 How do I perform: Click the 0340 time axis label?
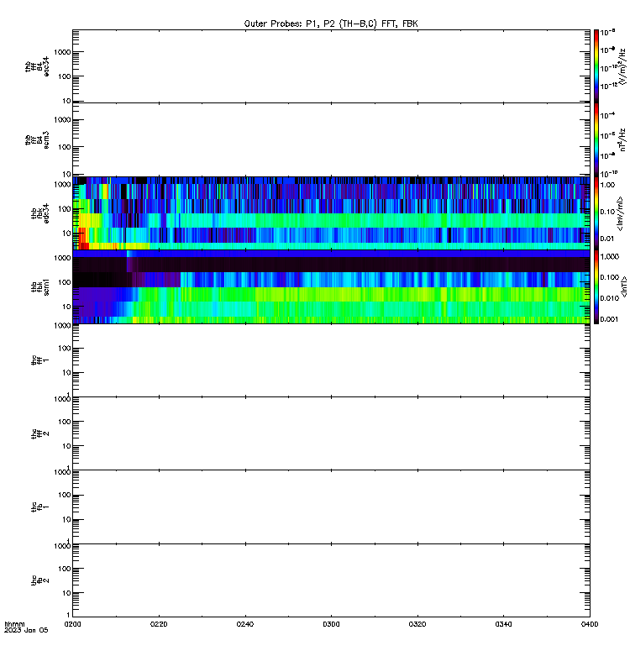(503, 624)
